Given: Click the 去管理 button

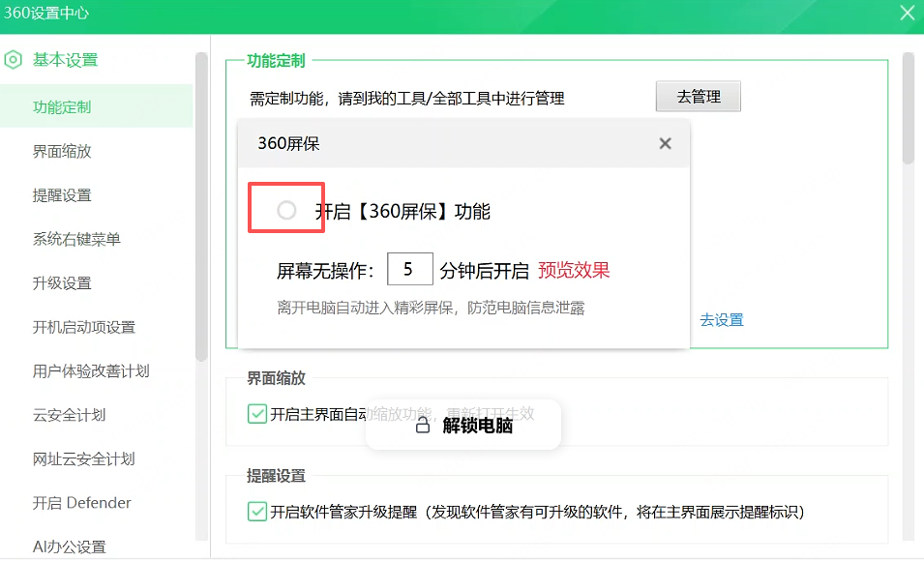Looking at the screenshot, I should point(698,97).
